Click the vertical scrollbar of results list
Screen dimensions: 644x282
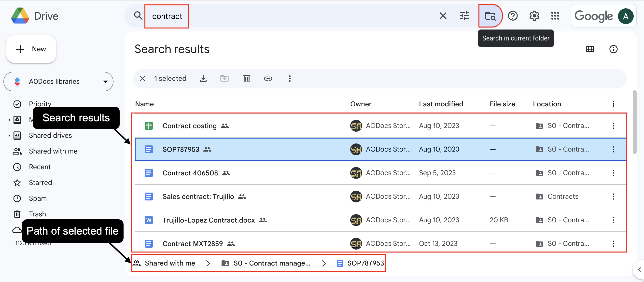(634, 122)
